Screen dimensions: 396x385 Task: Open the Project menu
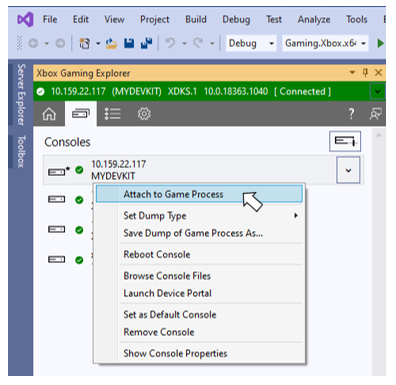click(x=155, y=20)
